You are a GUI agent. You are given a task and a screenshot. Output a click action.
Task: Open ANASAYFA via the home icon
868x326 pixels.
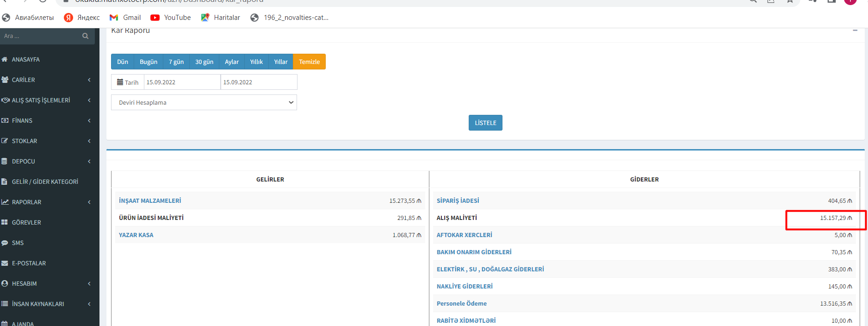tap(5, 60)
